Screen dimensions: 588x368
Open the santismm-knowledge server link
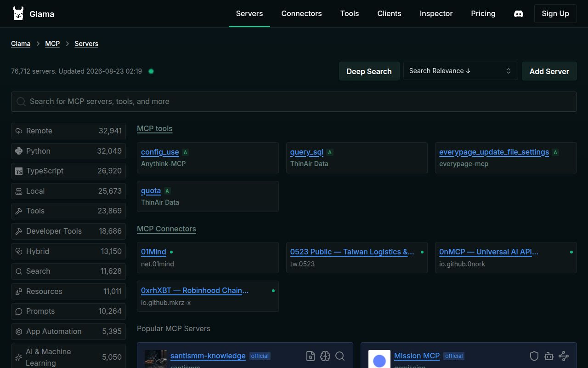point(208,356)
